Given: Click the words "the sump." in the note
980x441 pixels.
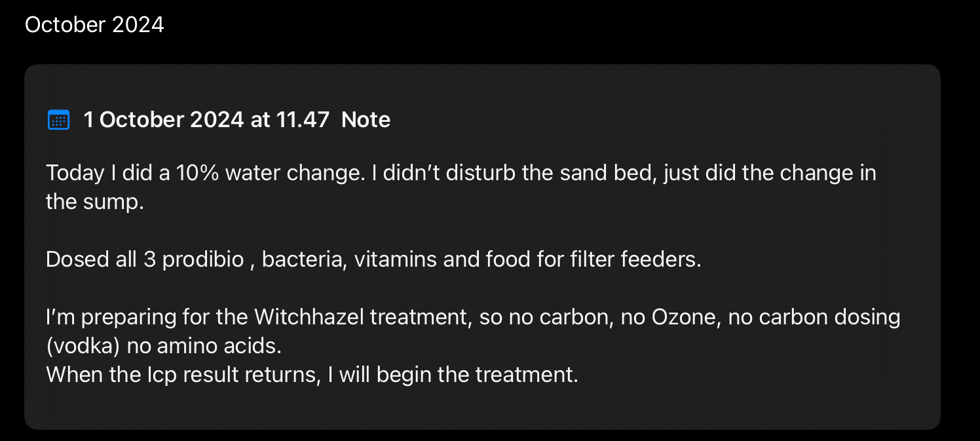Looking at the screenshot, I should click(x=94, y=202).
